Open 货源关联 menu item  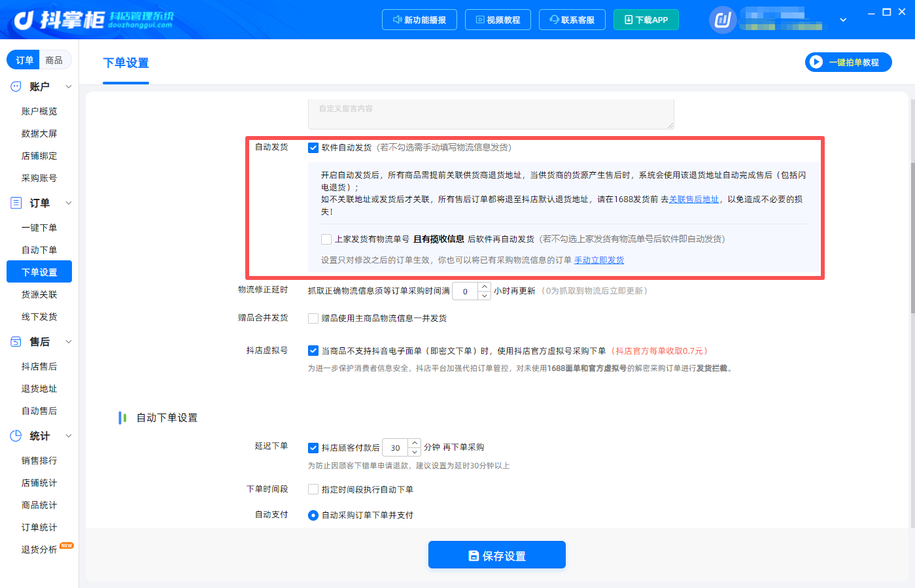(39, 294)
